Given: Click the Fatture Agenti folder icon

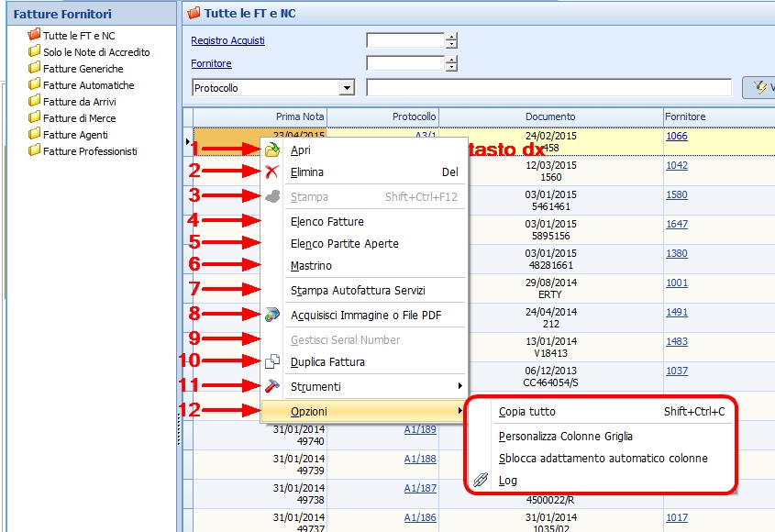Looking at the screenshot, I should tap(35, 135).
